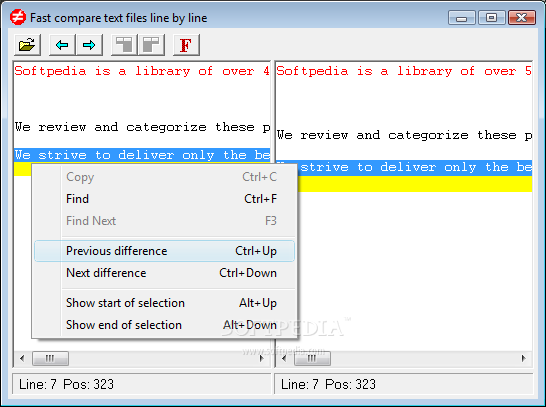Screen dimensions: 546x407
Task: Click the red Softpedia line in right pane
Action: [404, 71]
